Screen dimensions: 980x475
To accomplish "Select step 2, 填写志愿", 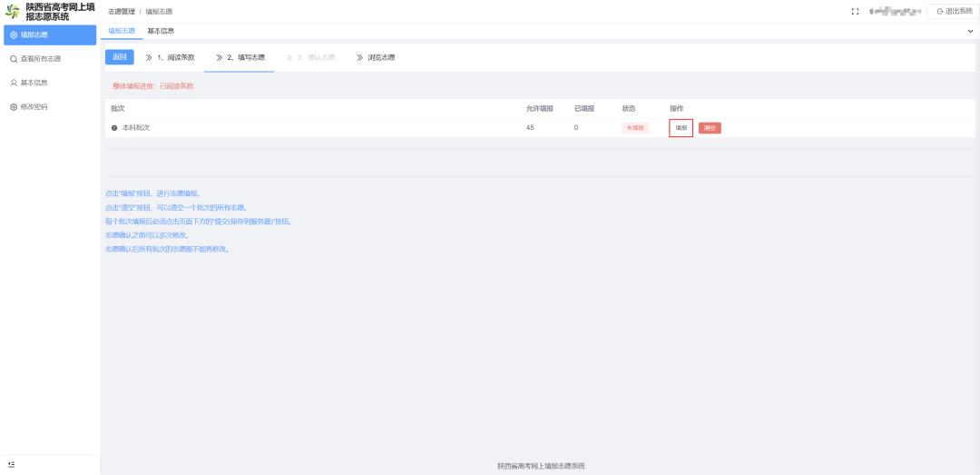I will [240, 57].
